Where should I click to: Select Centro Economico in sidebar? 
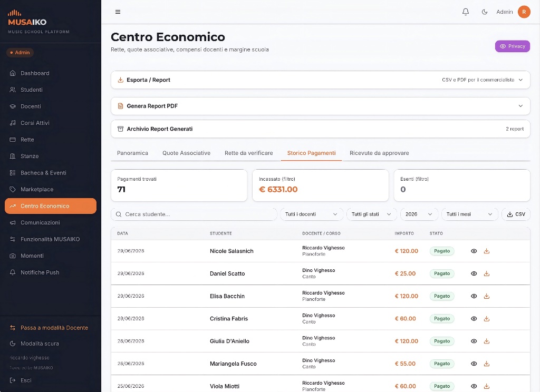click(51, 206)
